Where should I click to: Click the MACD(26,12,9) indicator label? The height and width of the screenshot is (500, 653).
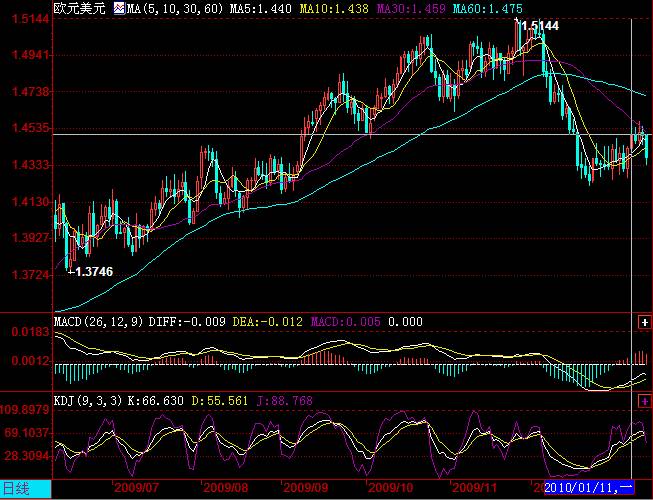tap(99, 322)
